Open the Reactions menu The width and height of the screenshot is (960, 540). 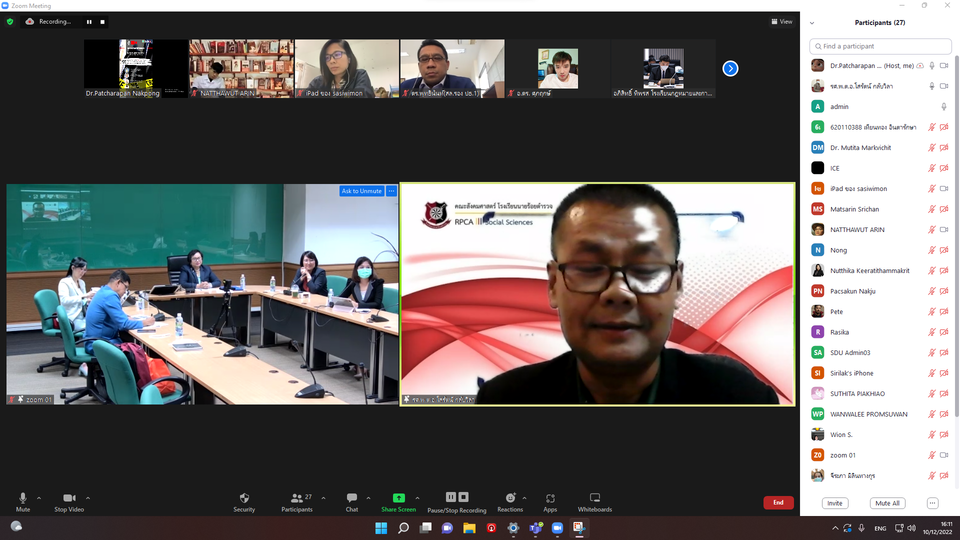[x=510, y=498]
